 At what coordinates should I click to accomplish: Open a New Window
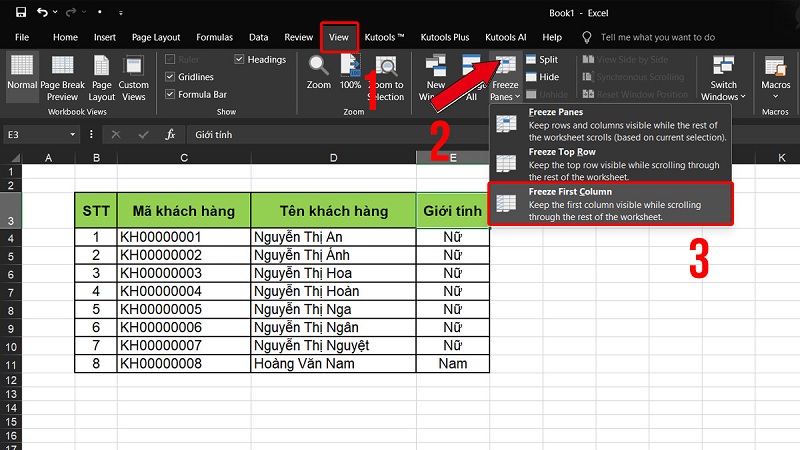[435, 78]
